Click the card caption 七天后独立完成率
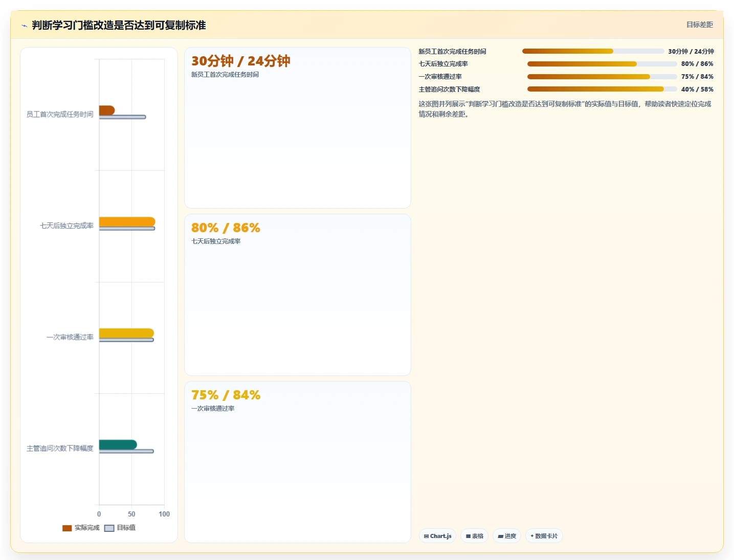The width and height of the screenshot is (734, 560). 216,241
